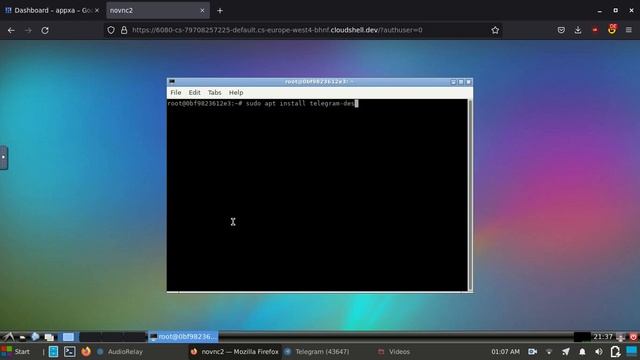The width and height of the screenshot is (640, 360).
Task: Expand the noVNC side control panel handle
Action: click(4, 157)
